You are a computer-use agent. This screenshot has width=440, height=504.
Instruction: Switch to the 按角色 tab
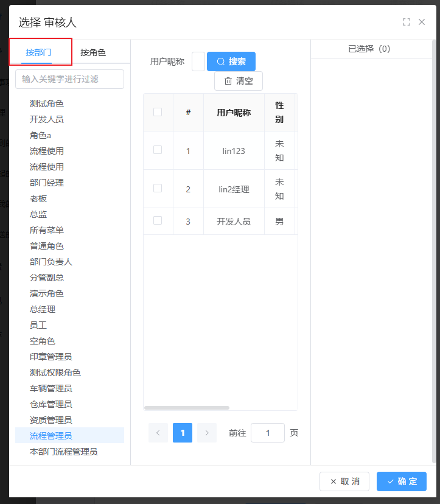coord(93,52)
